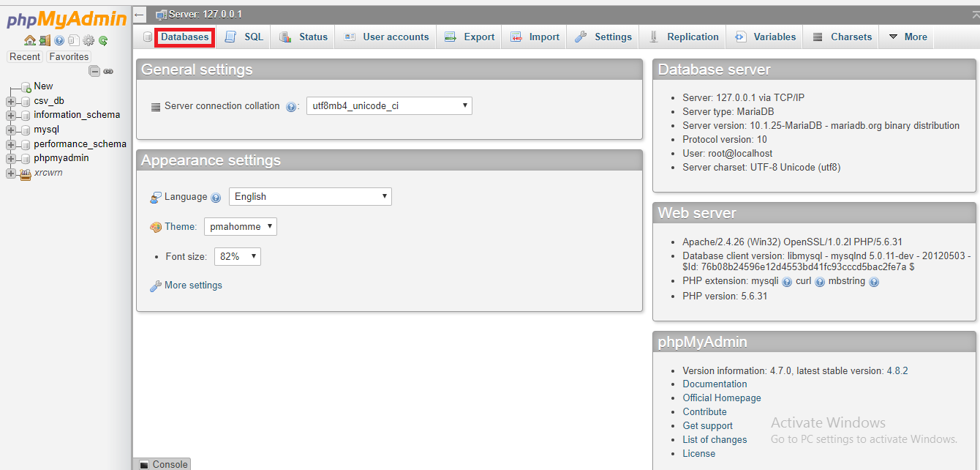
Task: Click help icon after mysqli extension
Action: 787,282
